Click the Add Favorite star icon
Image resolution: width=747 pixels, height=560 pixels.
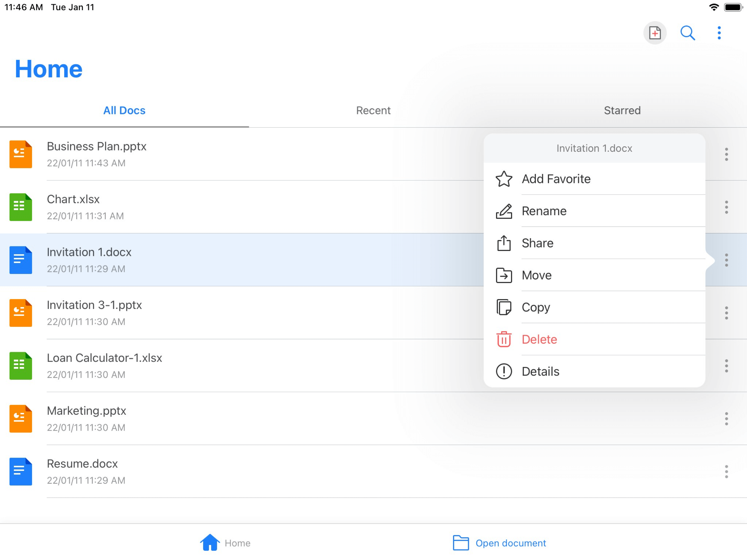[x=504, y=179]
